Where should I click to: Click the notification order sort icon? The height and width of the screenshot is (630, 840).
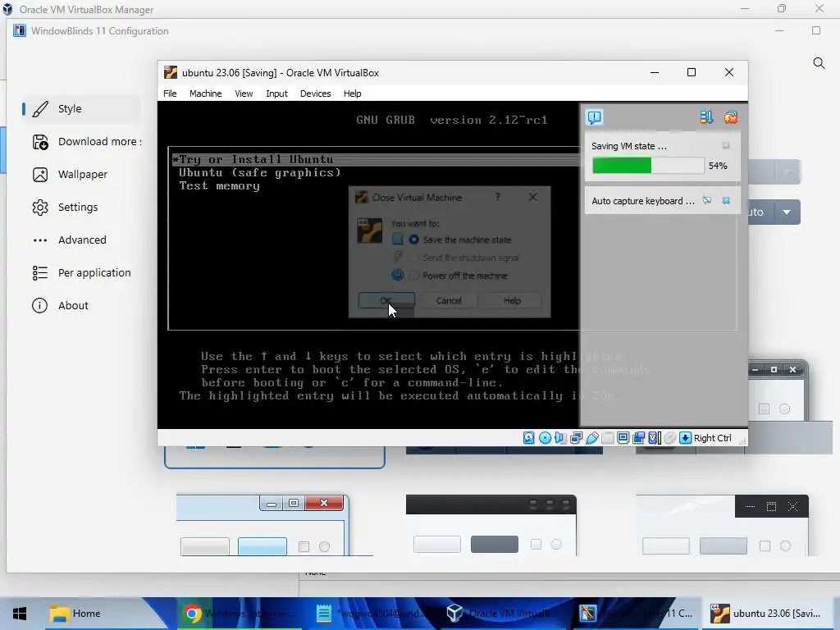click(x=706, y=117)
